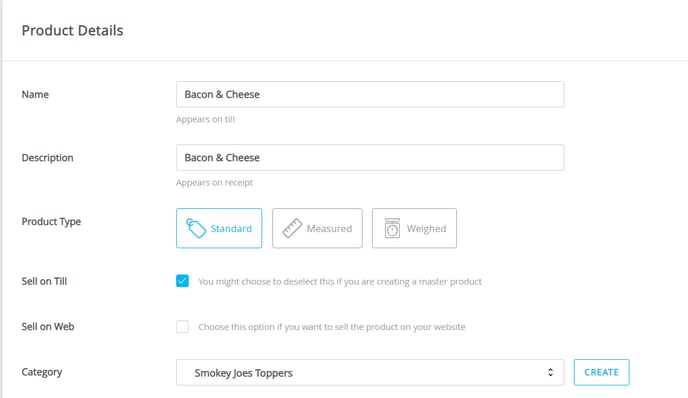Focus the Name input field
This screenshot has height=398, width=688.
coord(370,94)
